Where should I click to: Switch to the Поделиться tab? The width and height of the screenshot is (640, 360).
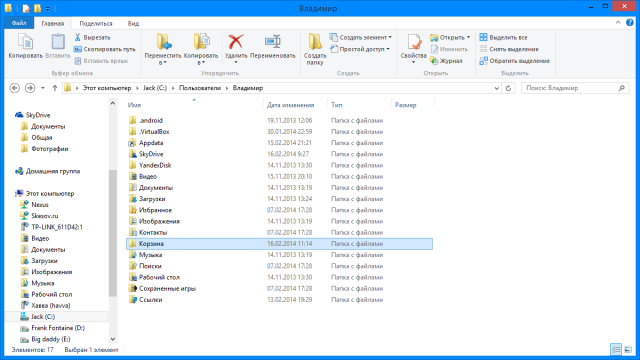point(96,23)
